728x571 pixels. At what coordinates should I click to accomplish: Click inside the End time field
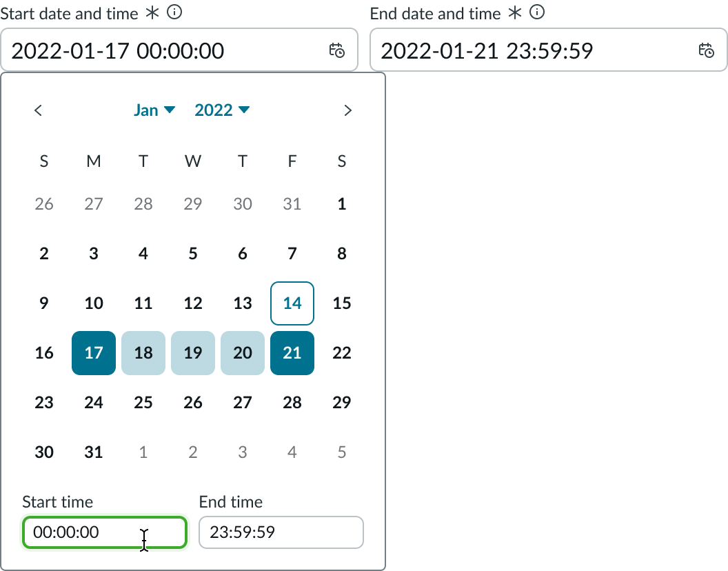pos(281,532)
